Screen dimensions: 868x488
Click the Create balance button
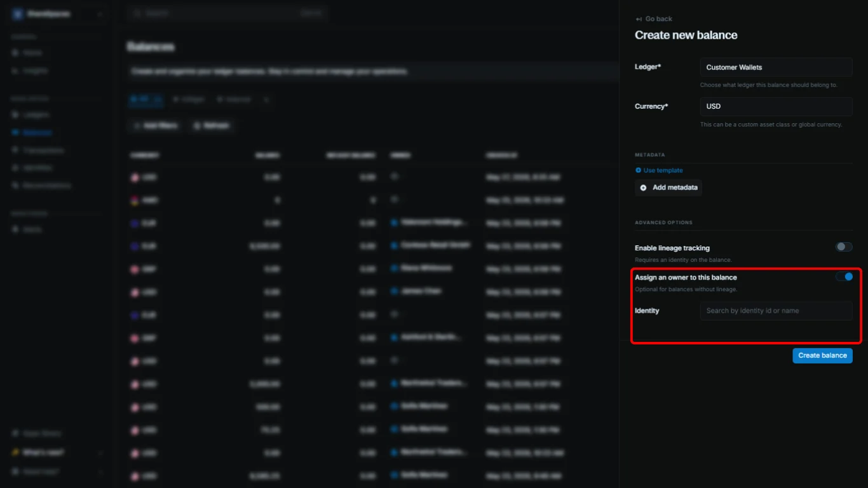pyautogui.click(x=822, y=355)
